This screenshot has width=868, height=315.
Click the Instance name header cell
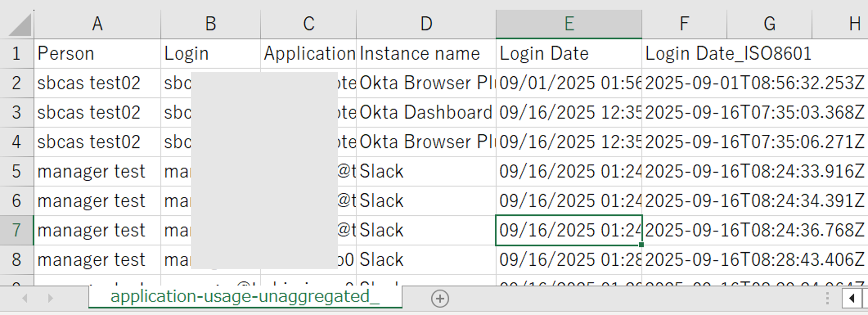(426, 53)
